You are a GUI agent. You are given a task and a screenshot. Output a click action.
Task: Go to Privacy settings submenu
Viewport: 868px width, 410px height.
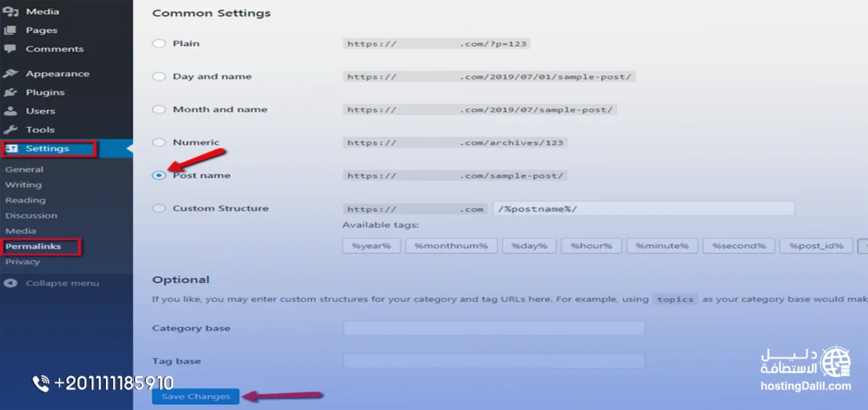coord(22,262)
